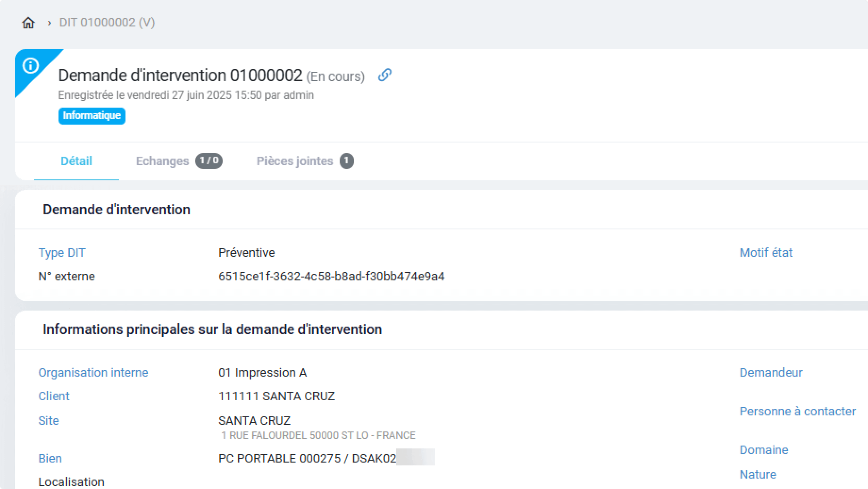The image size is (868, 489).
Task: Open the Client field link
Action: pyautogui.click(x=54, y=396)
